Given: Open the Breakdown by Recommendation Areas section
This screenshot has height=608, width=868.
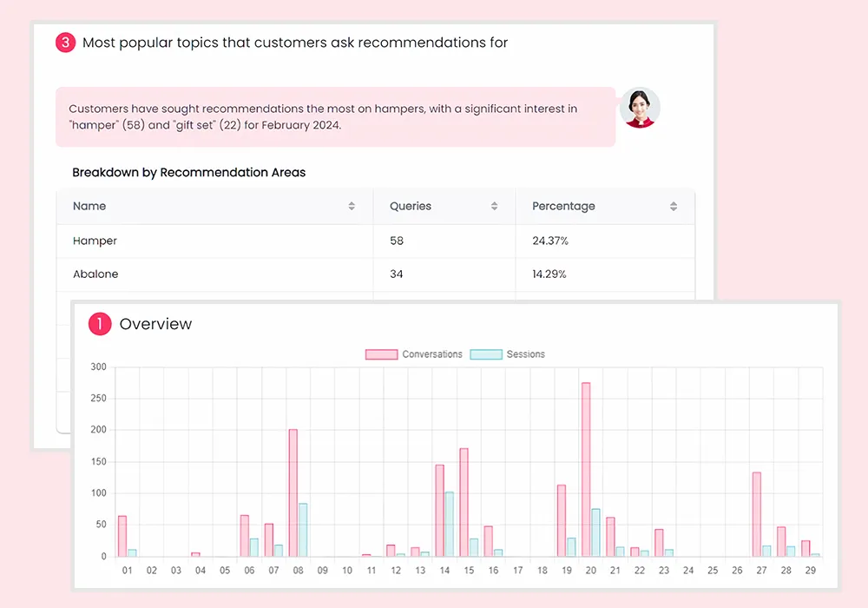Looking at the screenshot, I should [x=188, y=172].
